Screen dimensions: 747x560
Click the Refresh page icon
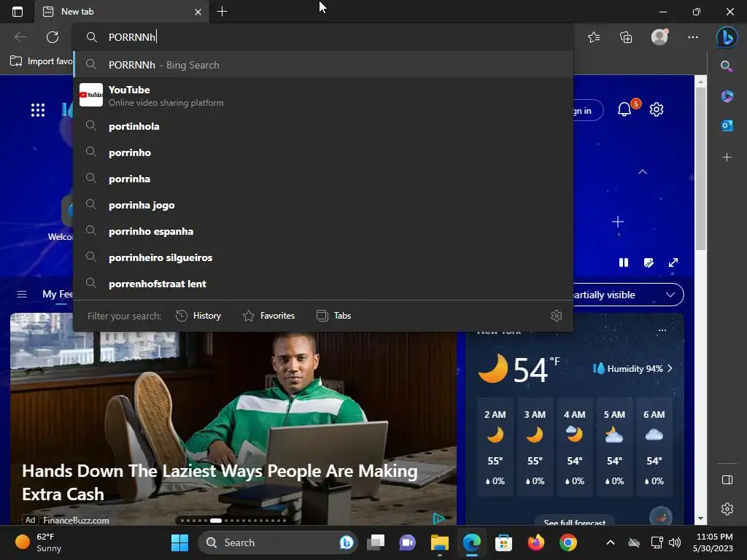point(53,37)
